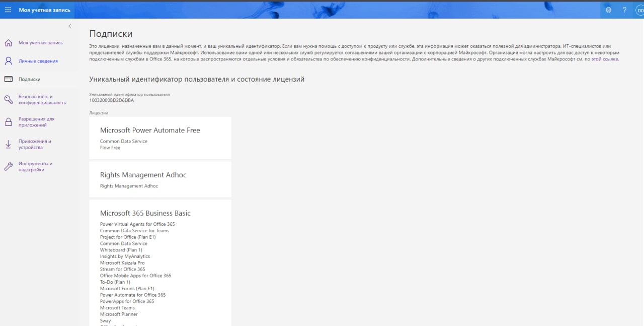Go to Моя учетная запись in sidebar
644x326 pixels.
(41, 43)
